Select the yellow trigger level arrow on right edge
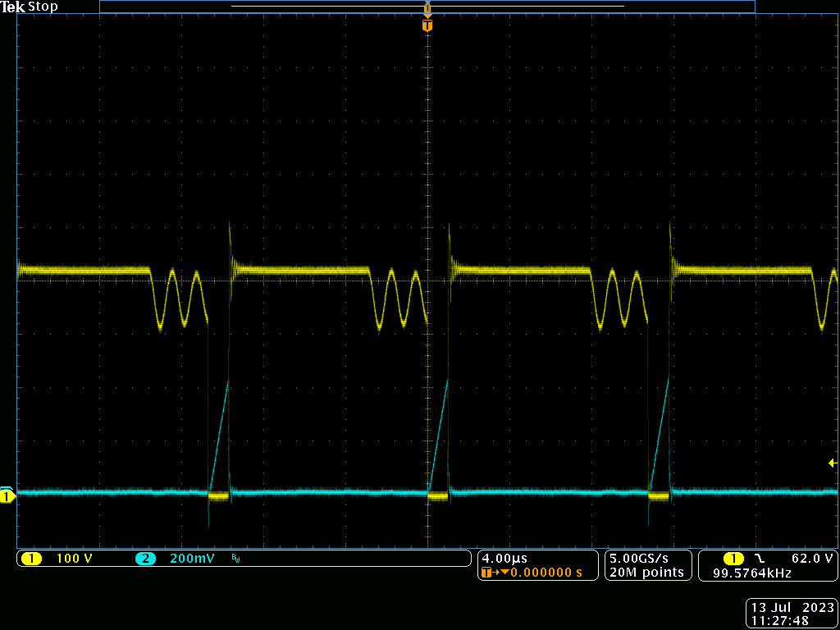 831,464
